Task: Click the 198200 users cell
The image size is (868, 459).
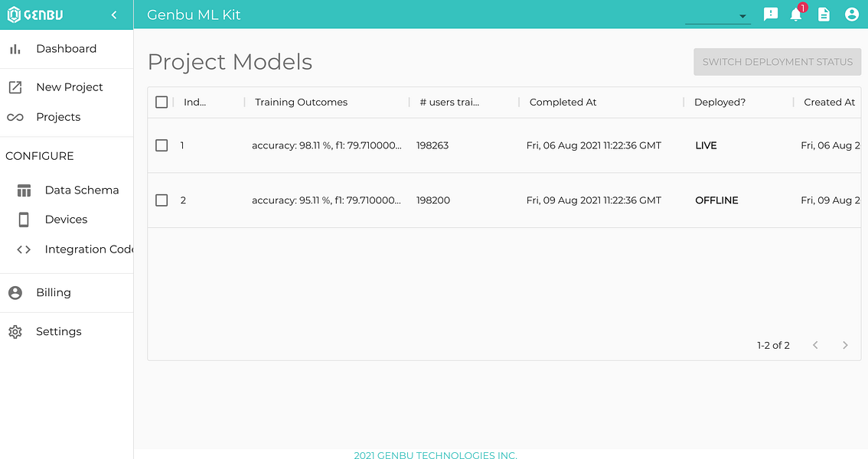Action: 433,200
